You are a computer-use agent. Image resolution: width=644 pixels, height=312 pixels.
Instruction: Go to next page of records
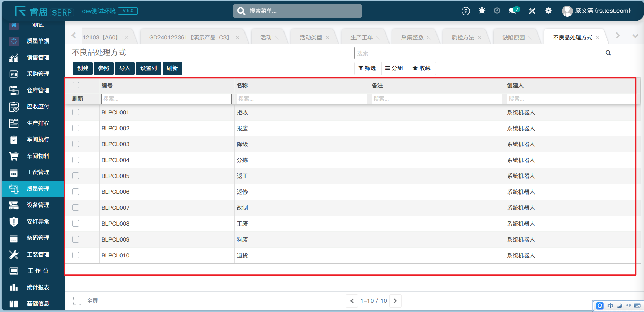(395, 301)
